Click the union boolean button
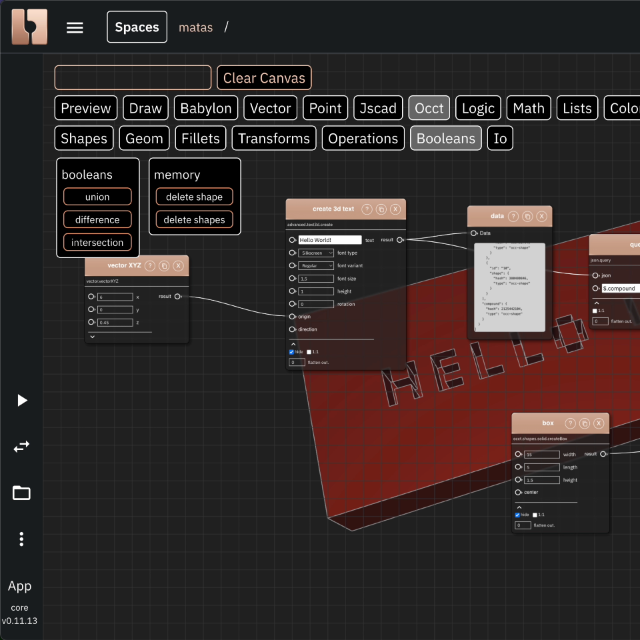640x640 pixels. point(97,197)
